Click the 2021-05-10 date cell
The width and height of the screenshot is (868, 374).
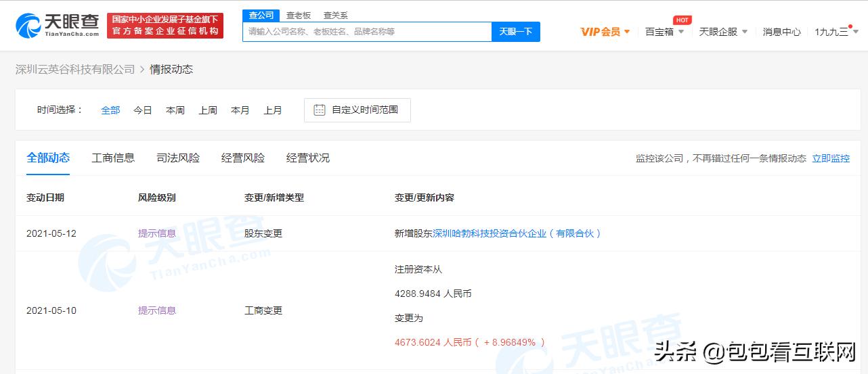pos(51,310)
